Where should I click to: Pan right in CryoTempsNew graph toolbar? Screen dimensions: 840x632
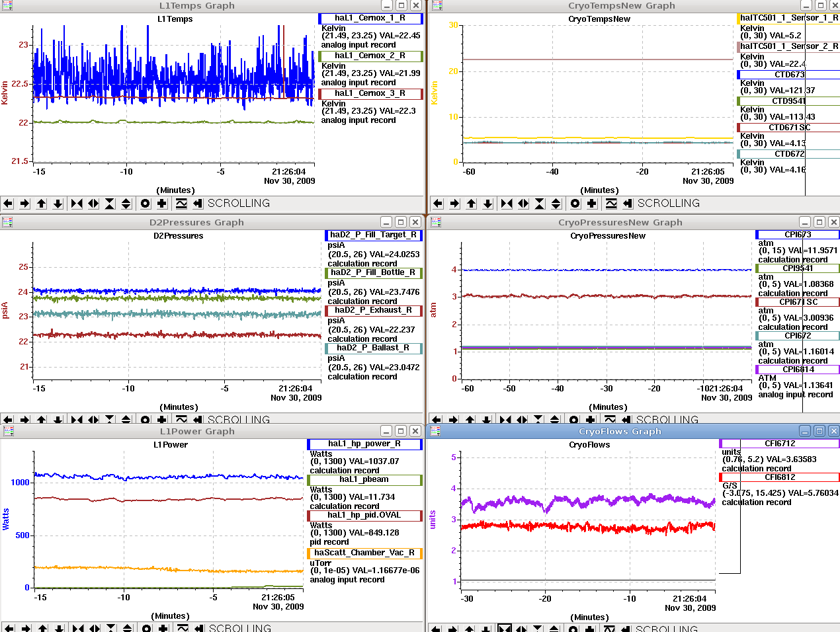coord(454,204)
